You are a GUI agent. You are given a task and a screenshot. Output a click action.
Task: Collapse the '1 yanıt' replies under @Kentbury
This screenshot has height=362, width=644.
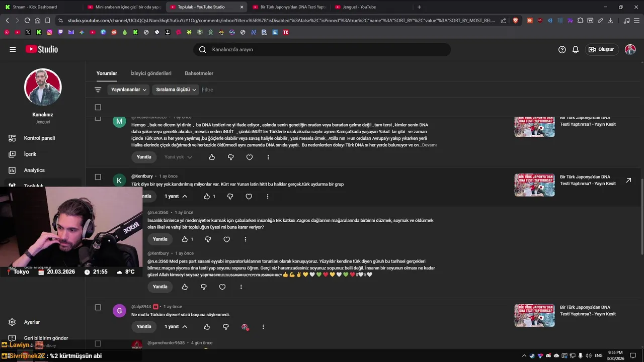tap(176, 196)
